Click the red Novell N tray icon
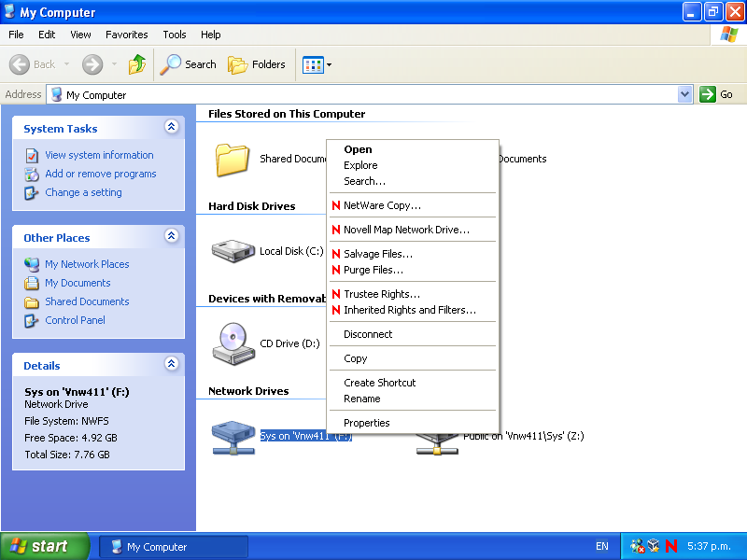This screenshot has width=747, height=560. pos(671,546)
